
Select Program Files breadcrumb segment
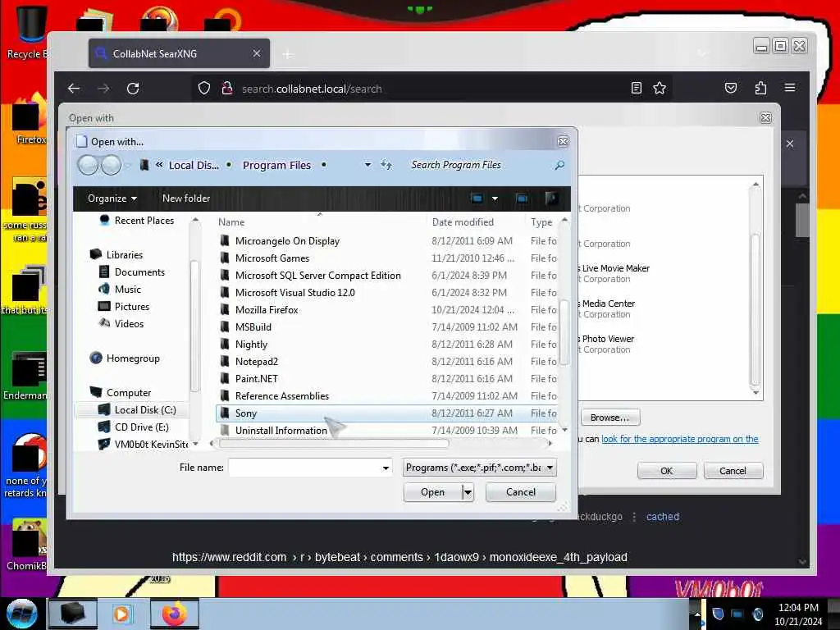tap(276, 165)
